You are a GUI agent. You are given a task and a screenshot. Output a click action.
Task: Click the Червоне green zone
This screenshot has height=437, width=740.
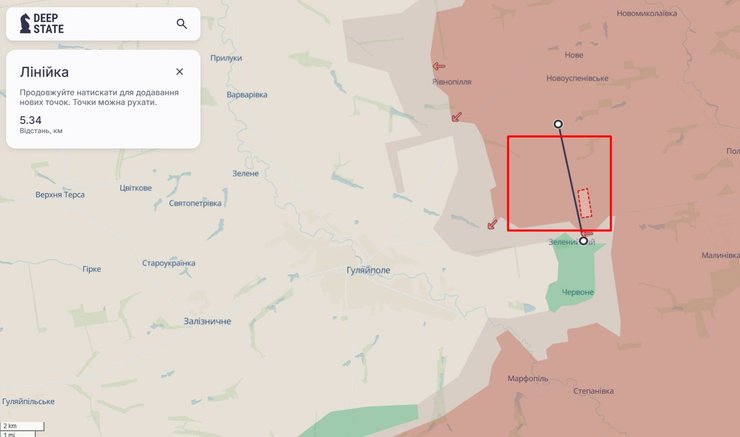[x=577, y=277]
